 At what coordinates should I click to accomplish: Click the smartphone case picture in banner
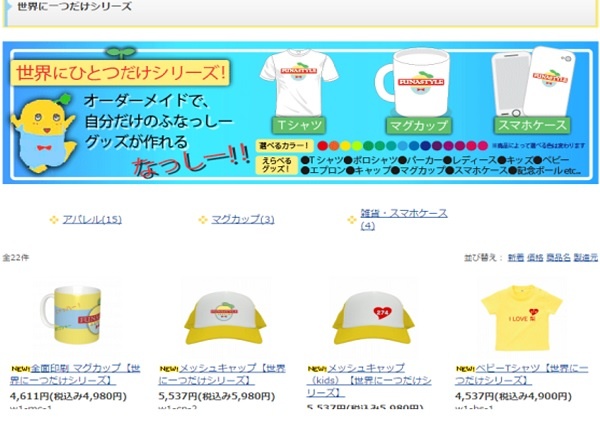(x=533, y=81)
